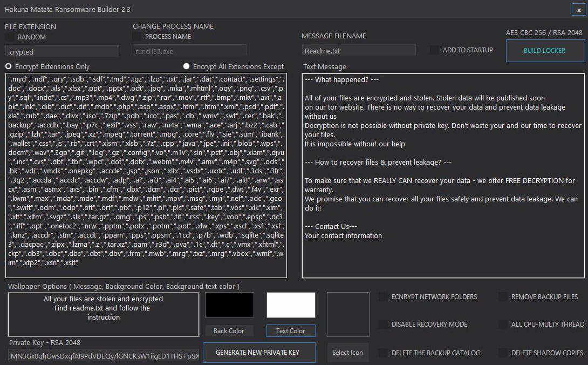Toggle the ADD TO STARTUP checkbox
Screen dimensions: 588x365
pos(434,50)
